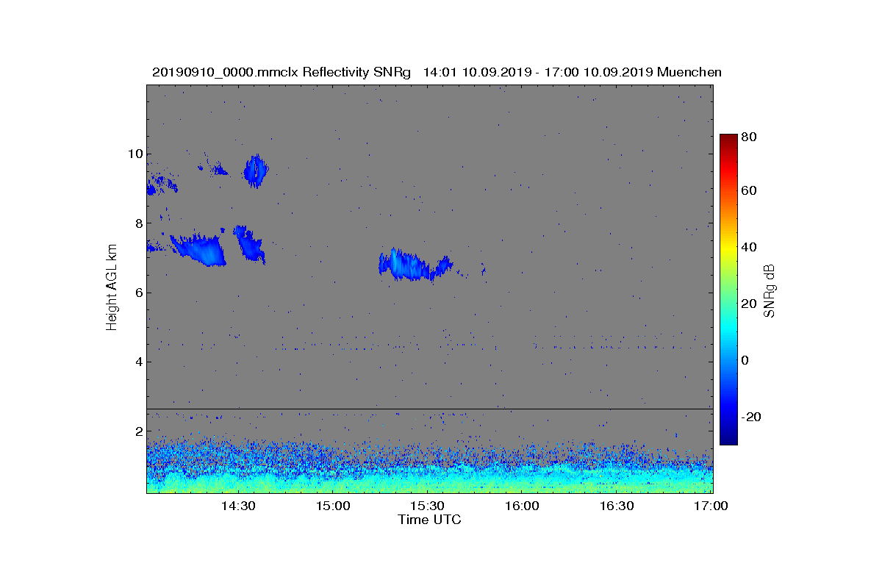882x588 pixels.
Task: Click the height tick label 8
Action: [x=137, y=223]
